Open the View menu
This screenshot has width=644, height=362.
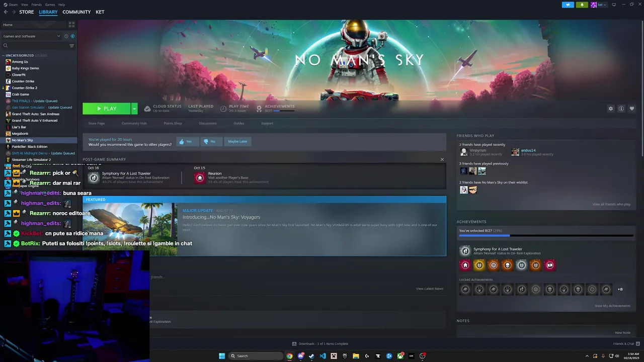(x=24, y=5)
